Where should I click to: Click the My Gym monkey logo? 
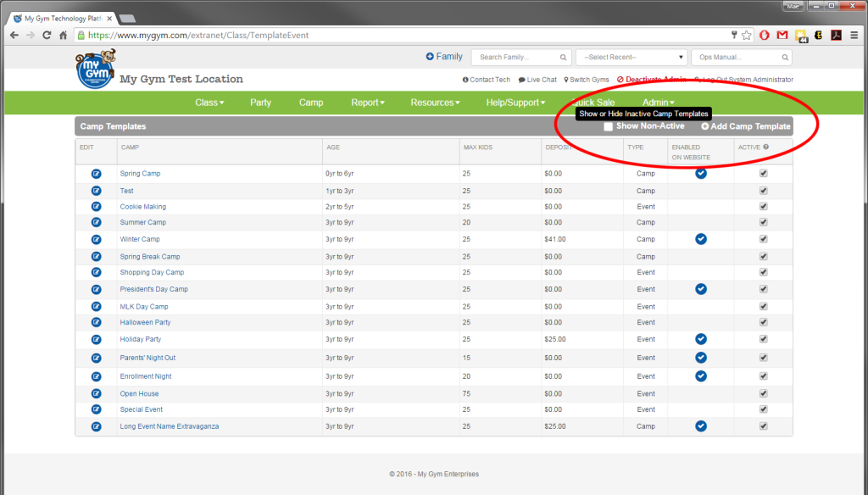(x=94, y=69)
